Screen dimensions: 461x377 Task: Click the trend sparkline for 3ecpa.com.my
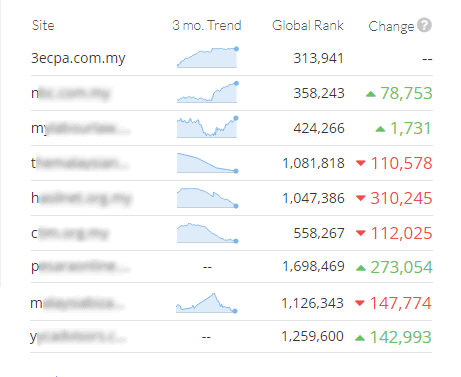(x=207, y=57)
